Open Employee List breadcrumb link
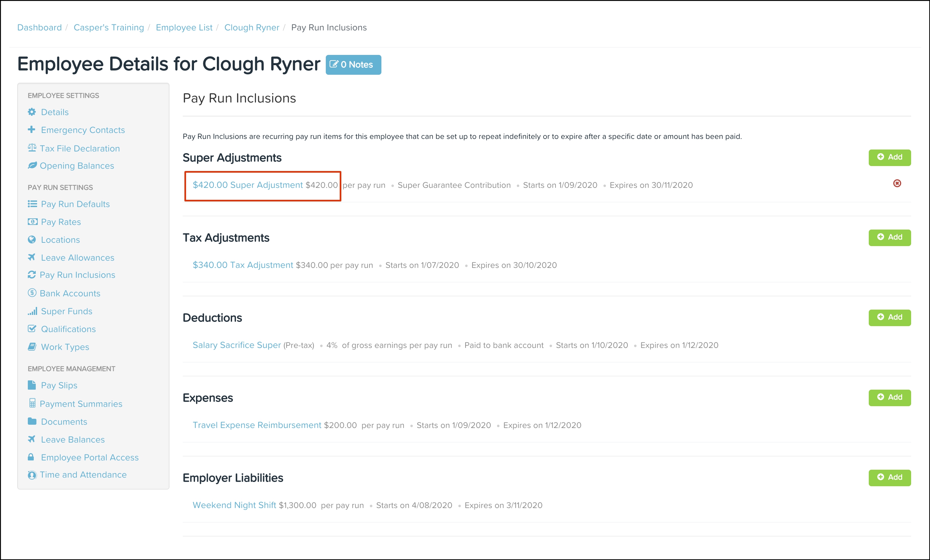 click(184, 27)
